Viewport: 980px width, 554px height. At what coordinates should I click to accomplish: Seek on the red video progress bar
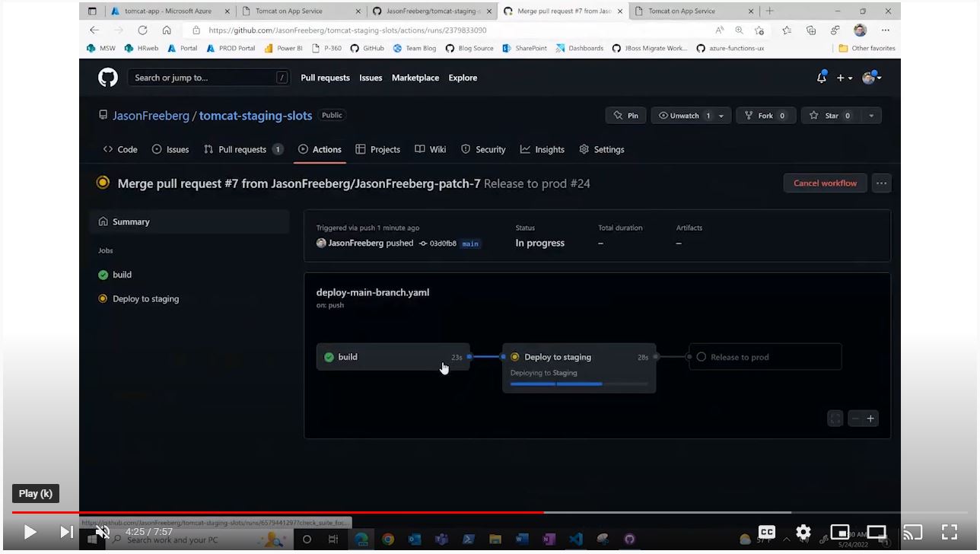pyautogui.click(x=490, y=512)
